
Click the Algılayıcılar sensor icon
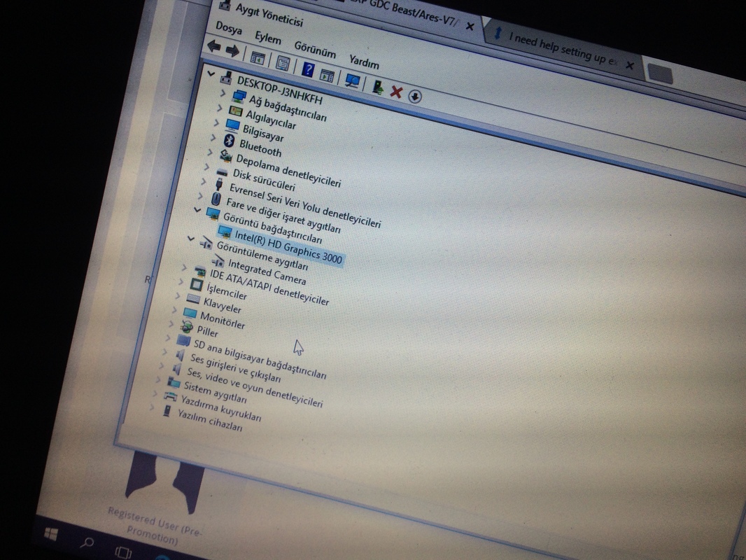tap(236, 111)
